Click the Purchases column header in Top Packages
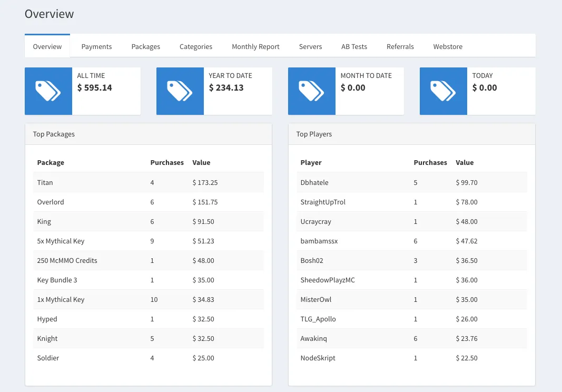Image resolution: width=562 pixels, height=392 pixels. (x=167, y=162)
